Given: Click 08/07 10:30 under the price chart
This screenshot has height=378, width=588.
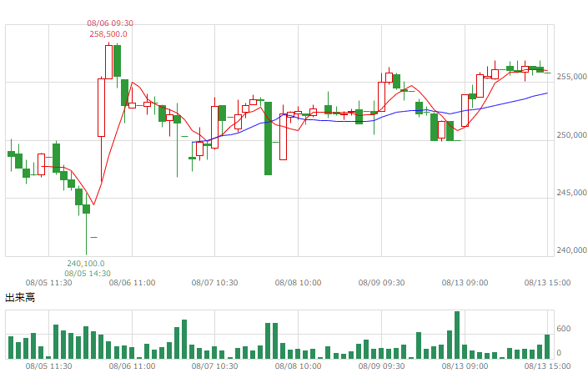Looking at the screenshot, I should pos(214,283).
